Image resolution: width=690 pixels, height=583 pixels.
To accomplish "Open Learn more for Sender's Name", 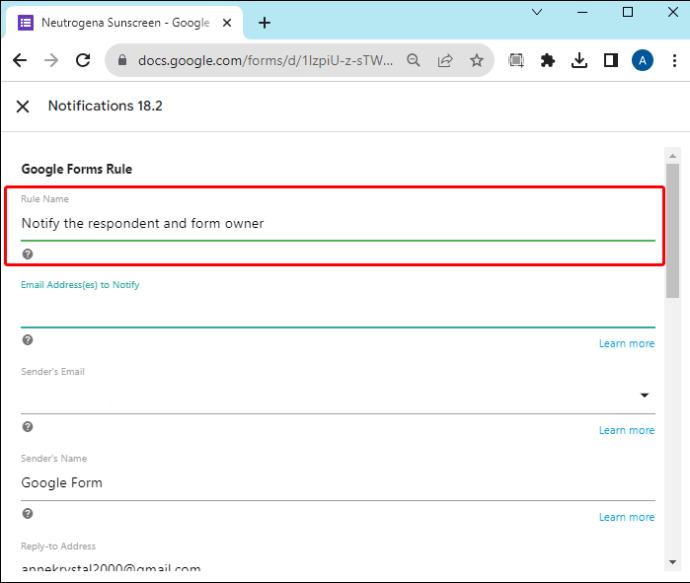I will coord(627,517).
